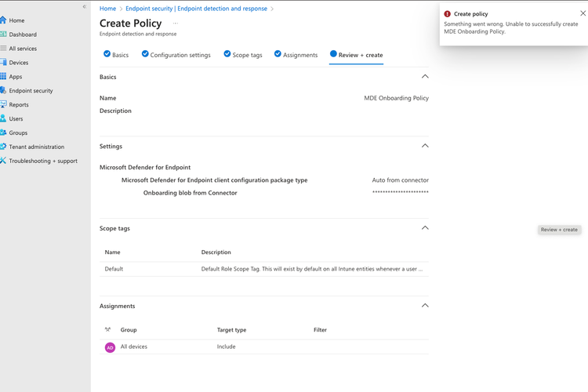
Task: Click the Dashboard icon in sidebar
Action: coord(3,34)
